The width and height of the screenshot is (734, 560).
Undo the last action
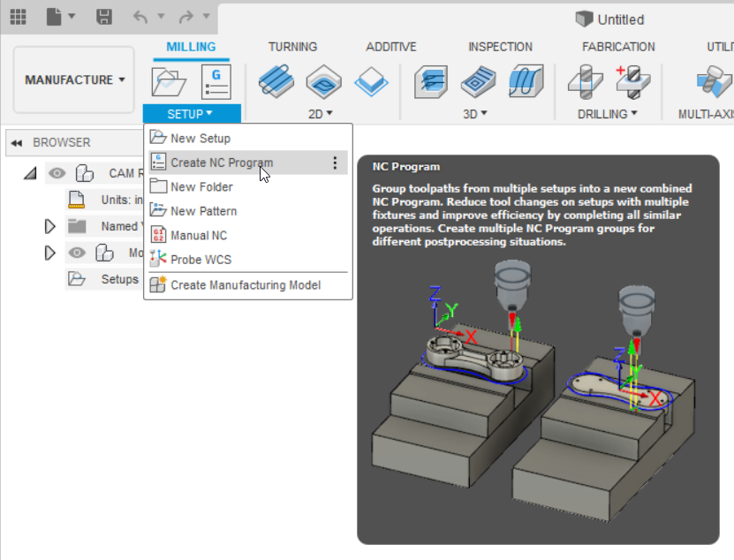[x=140, y=17]
